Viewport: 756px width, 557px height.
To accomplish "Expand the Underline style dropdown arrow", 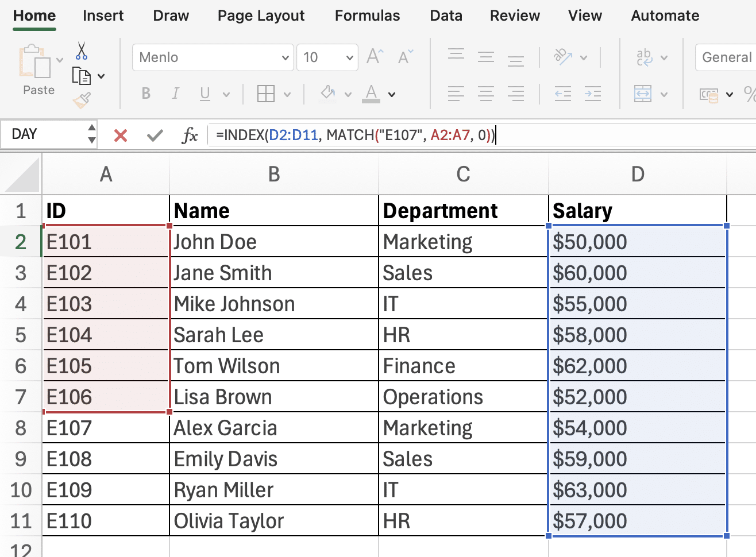I will [226, 94].
